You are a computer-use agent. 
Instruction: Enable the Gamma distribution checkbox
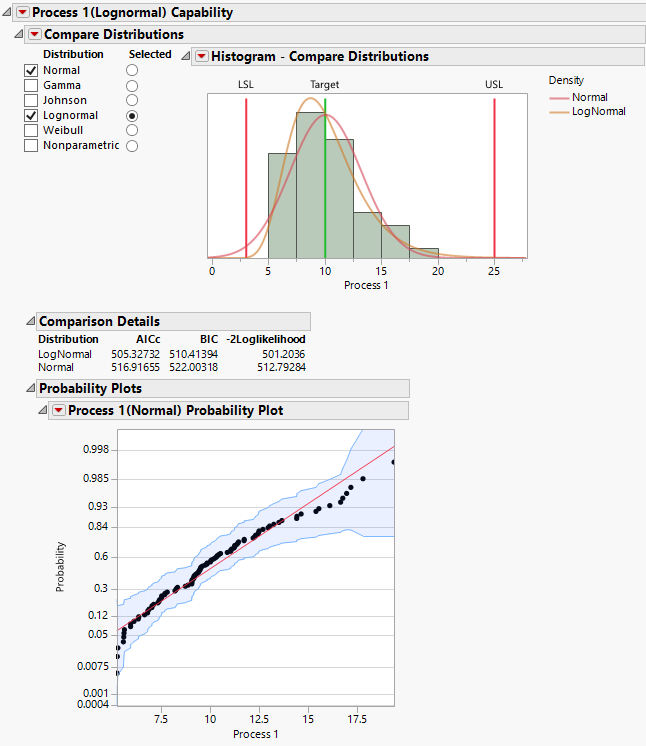point(31,86)
